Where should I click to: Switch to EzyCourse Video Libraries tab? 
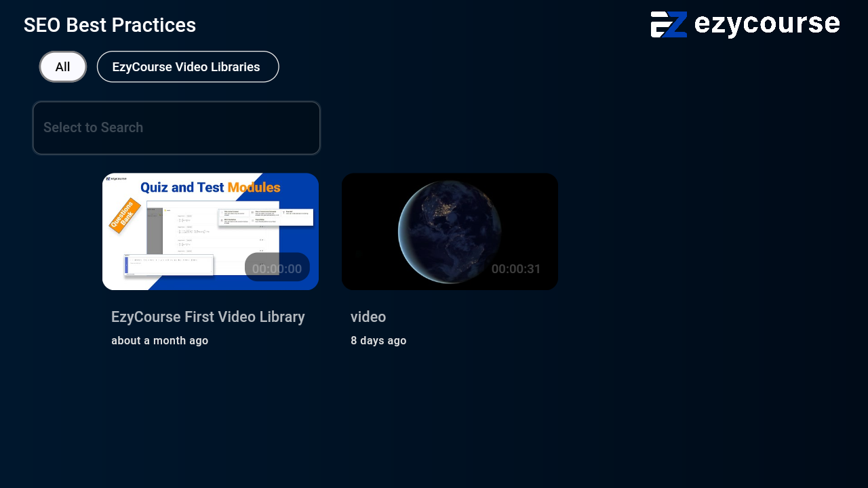pos(188,67)
